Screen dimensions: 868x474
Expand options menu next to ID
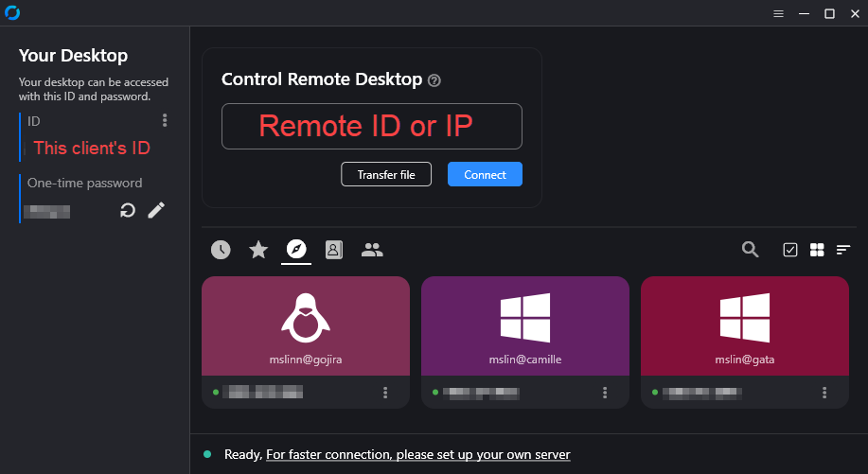(165, 120)
